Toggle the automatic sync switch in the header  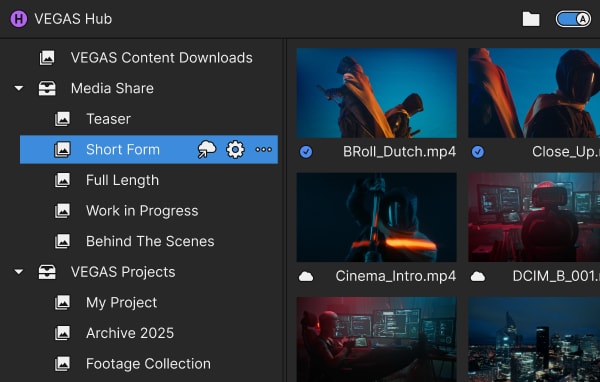[x=573, y=19]
